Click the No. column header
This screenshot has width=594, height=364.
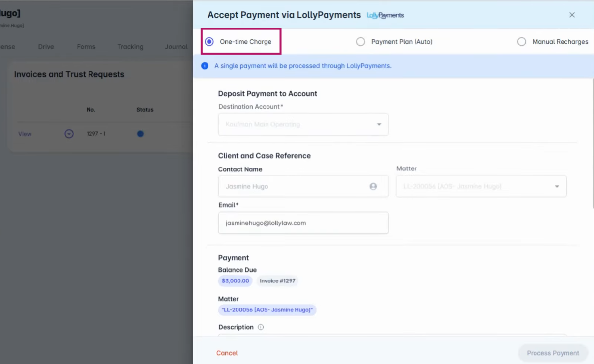(x=91, y=110)
